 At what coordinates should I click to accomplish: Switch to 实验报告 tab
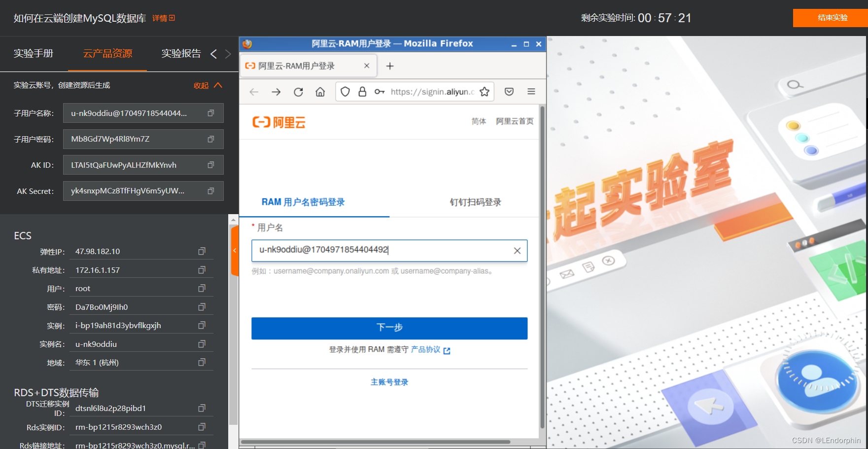[x=181, y=53]
